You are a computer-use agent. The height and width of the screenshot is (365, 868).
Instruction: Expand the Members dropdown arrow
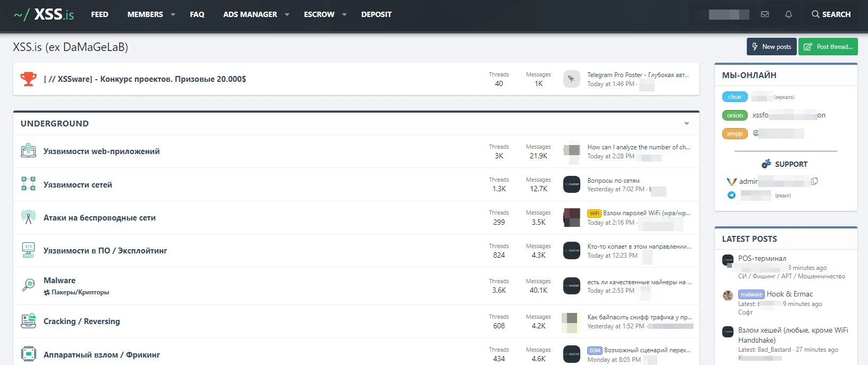point(173,15)
